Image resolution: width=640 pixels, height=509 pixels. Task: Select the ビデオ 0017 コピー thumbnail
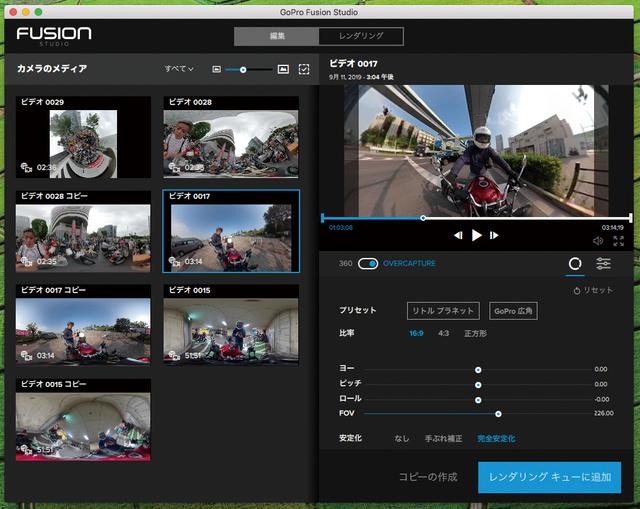[83, 325]
